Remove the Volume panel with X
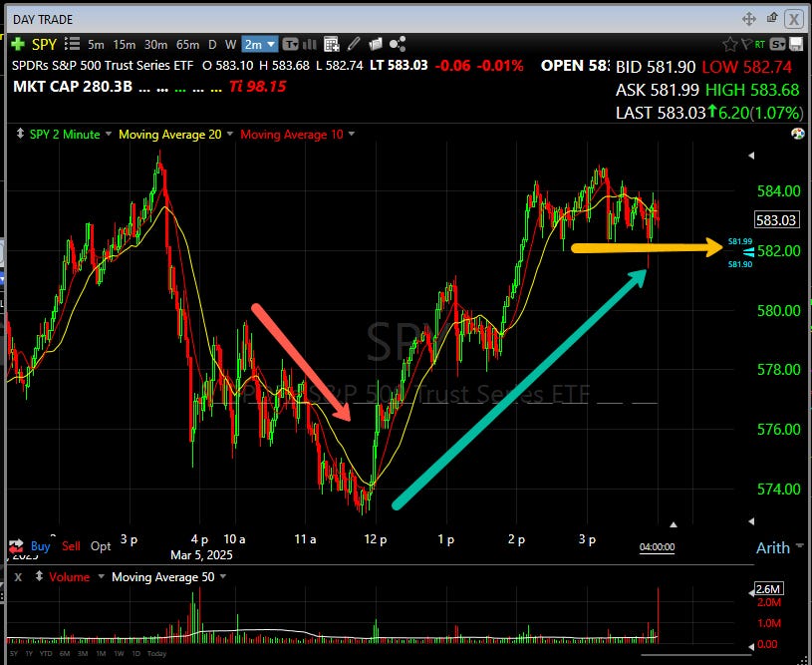The image size is (812, 665). [18, 577]
